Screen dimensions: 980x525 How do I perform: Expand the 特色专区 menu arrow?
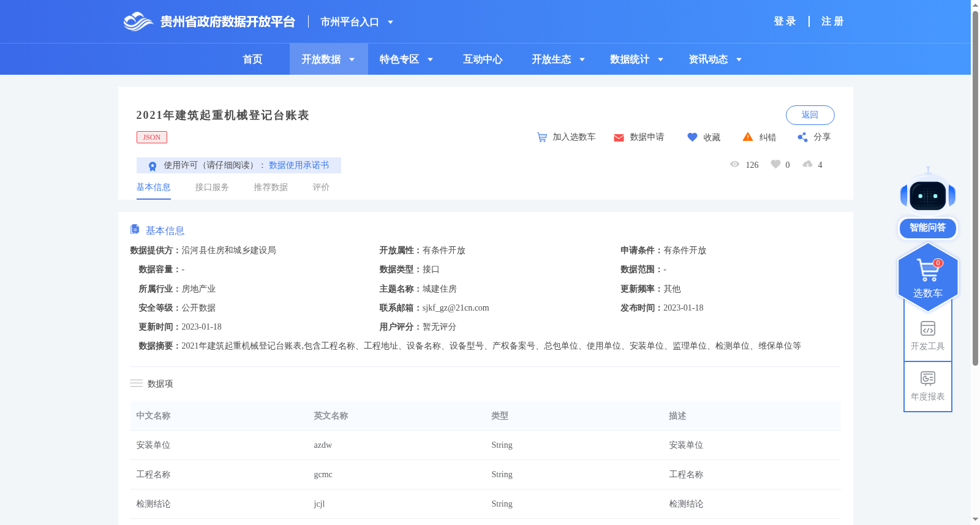pyautogui.click(x=431, y=59)
